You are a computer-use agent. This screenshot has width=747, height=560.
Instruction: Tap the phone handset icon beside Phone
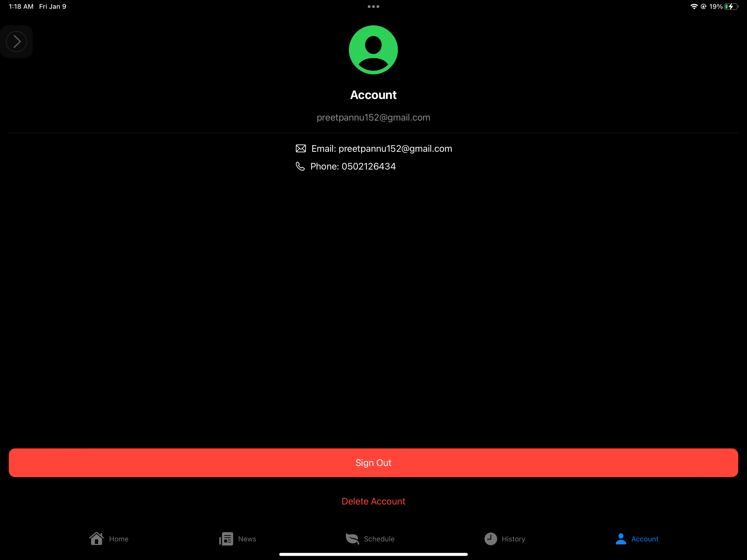pos(300,166)
